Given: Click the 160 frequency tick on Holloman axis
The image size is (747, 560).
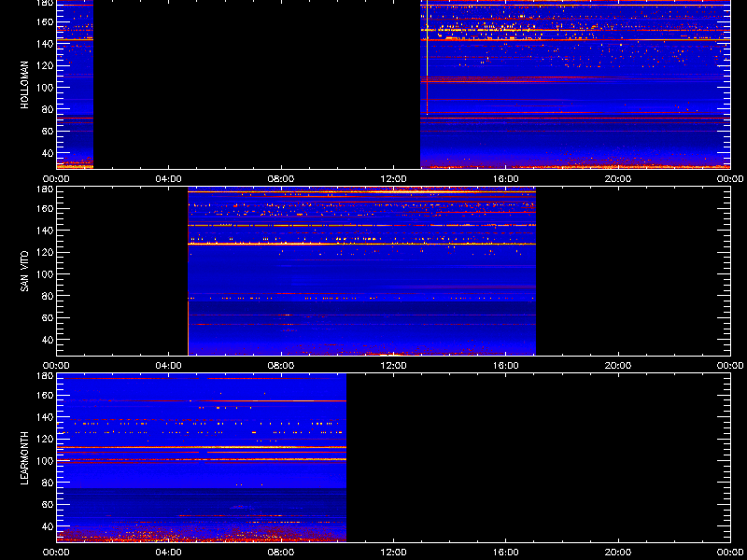Looking at the screenshot, I should tap(46, 21).
